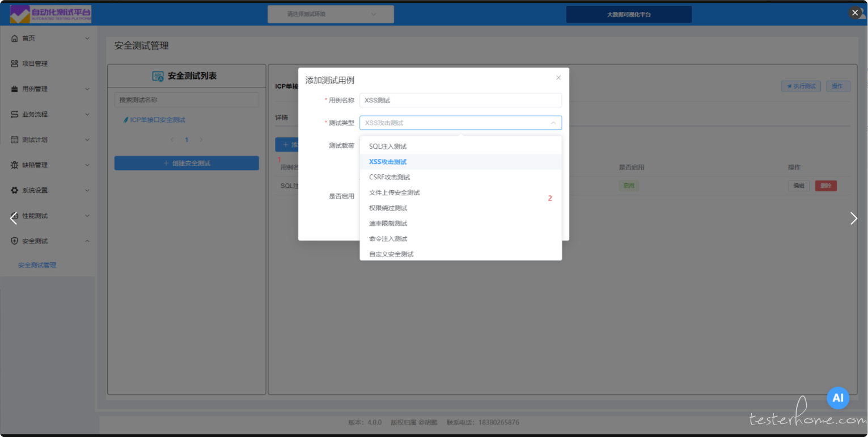Viewport: 868px width, 437px height.
Task: Click the system settings gear icon
Action: pyautogui.click(x=15, y=191)
